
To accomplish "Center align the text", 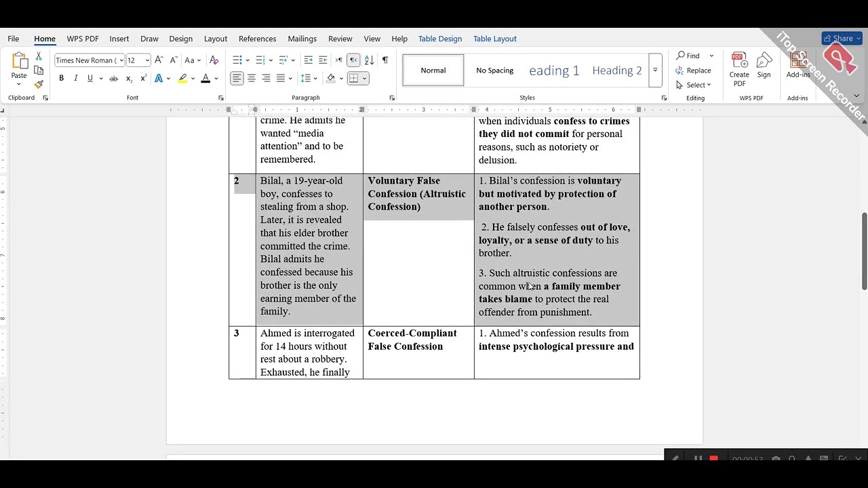I will [x=252, y=79].
